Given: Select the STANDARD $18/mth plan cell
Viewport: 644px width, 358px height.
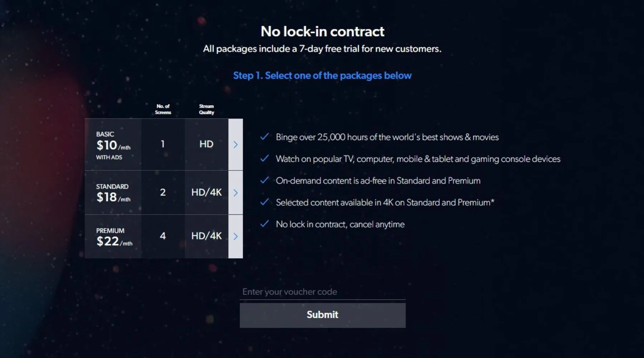Looking at the screenshot, I should pyautogui.click(x=113, y=193).
